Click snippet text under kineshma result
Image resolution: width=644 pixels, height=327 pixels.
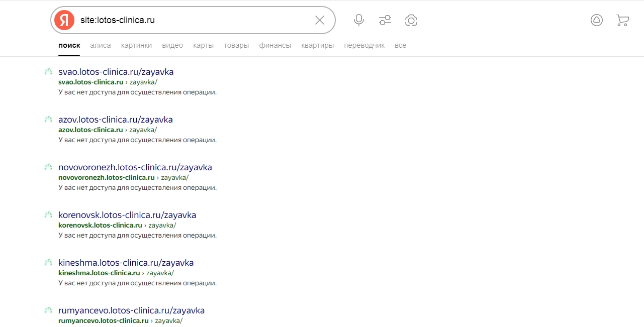[x=138, y=283]
